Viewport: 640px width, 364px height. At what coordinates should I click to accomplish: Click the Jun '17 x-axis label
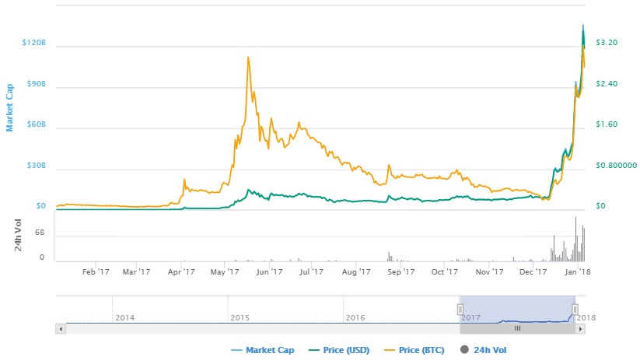click(268, 272)
